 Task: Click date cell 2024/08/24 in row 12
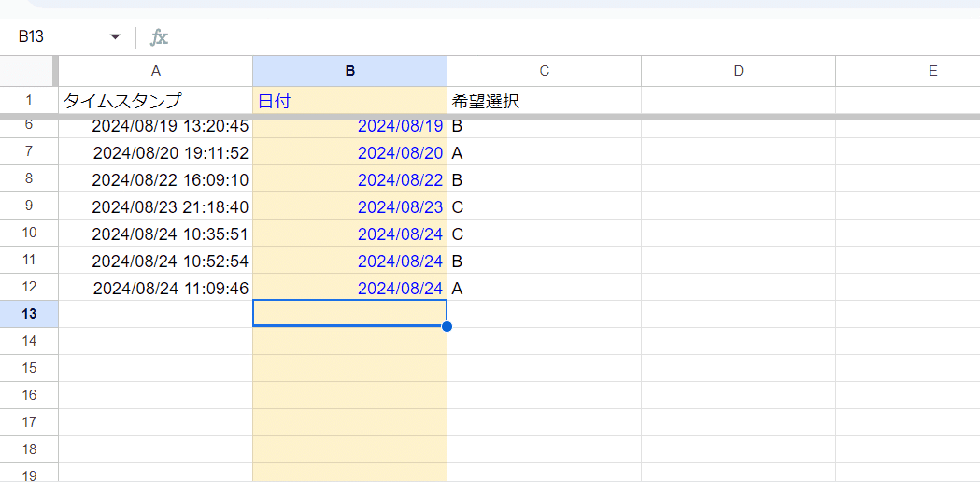tap(350, 287)
